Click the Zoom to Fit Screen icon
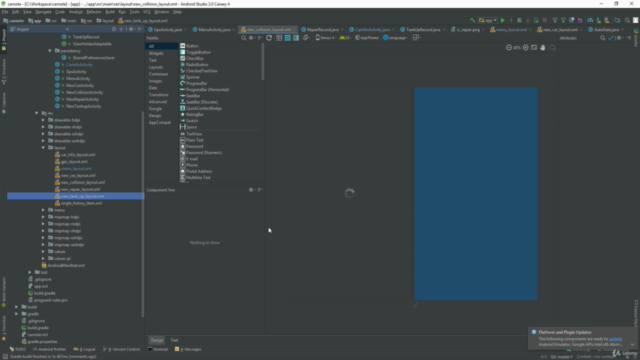 coord(534,47)
